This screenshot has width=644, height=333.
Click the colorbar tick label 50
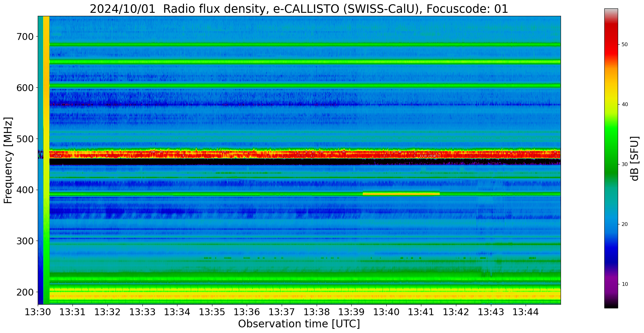pyautogui.click(x=625, y=45)
